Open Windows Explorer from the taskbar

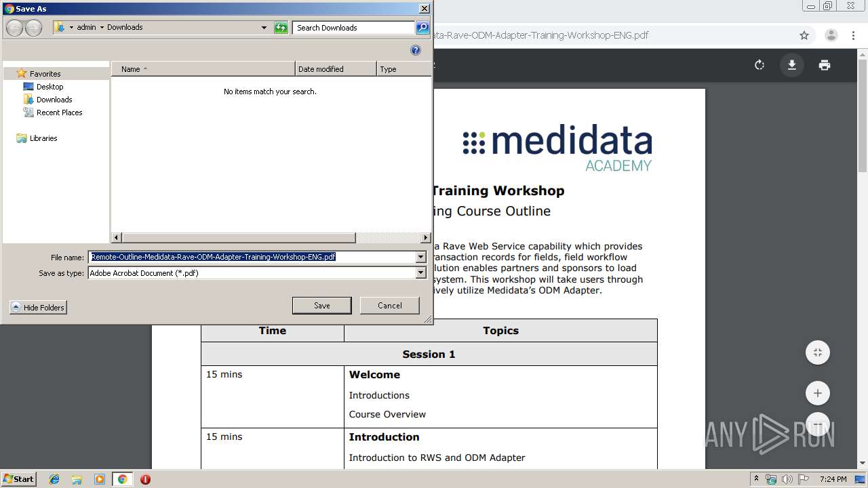[77, 479]
